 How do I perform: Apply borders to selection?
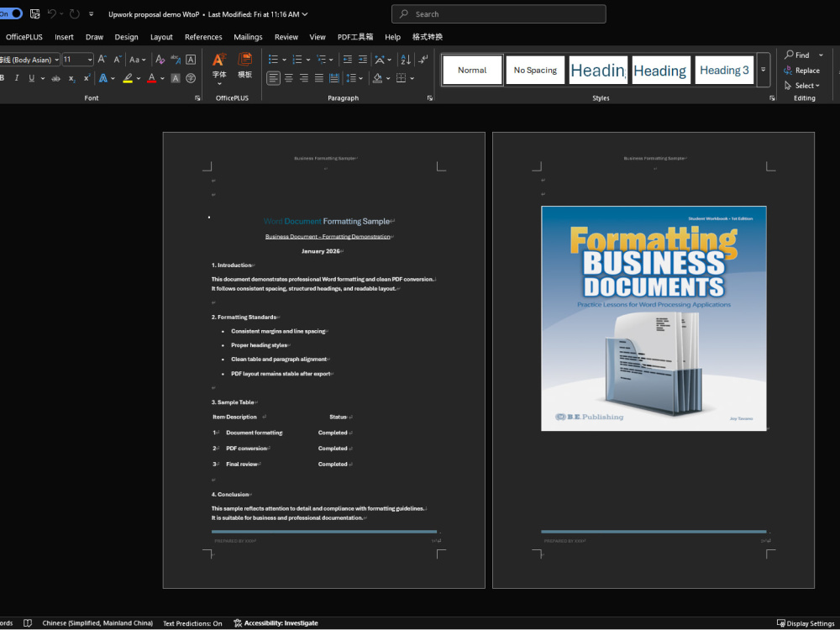point(401,78)
